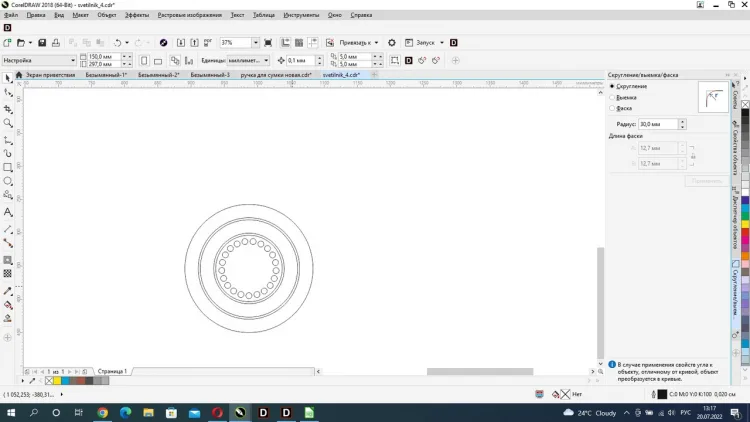Select the Connector tool
This screenshot has height=422, width=750.
point(8,244)
